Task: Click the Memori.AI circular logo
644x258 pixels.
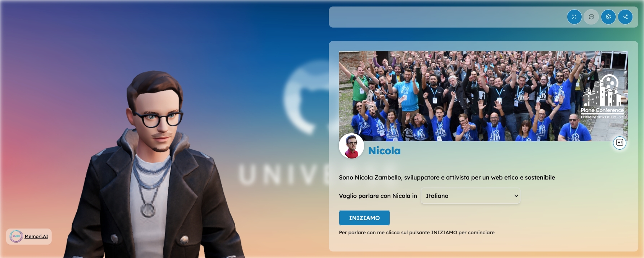Action: click(16, 236)
